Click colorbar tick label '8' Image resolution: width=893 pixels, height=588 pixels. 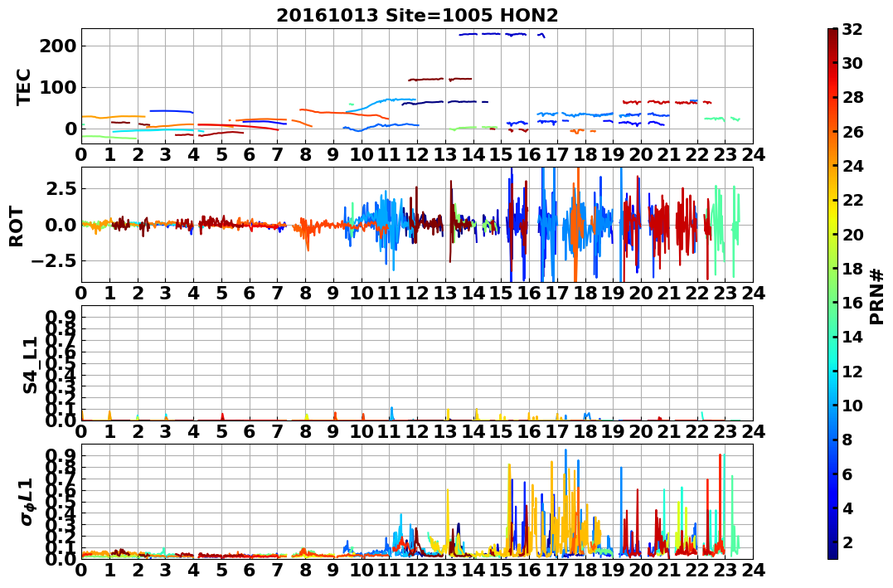(x=848, y=440)
